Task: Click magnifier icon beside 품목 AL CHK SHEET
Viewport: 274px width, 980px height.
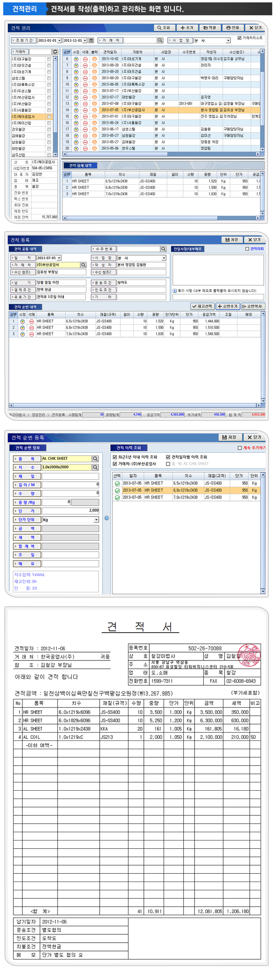Action: (95, 459)
